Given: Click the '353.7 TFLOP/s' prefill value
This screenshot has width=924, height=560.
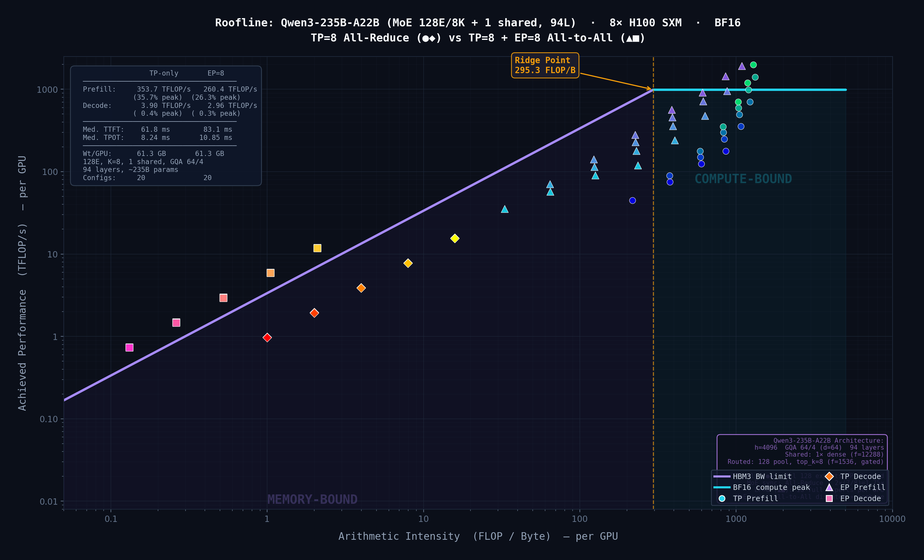Looking at the screenshot, I should point(163,89).
